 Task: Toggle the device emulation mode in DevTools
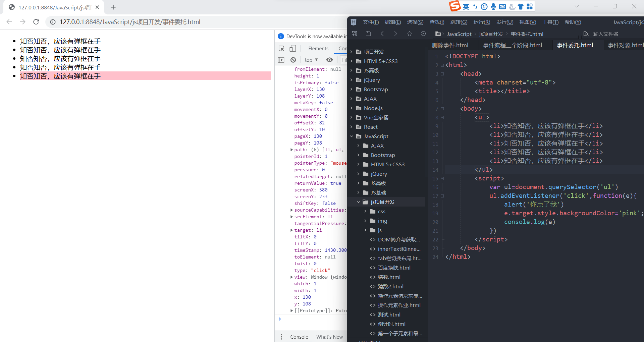[293, 48]
